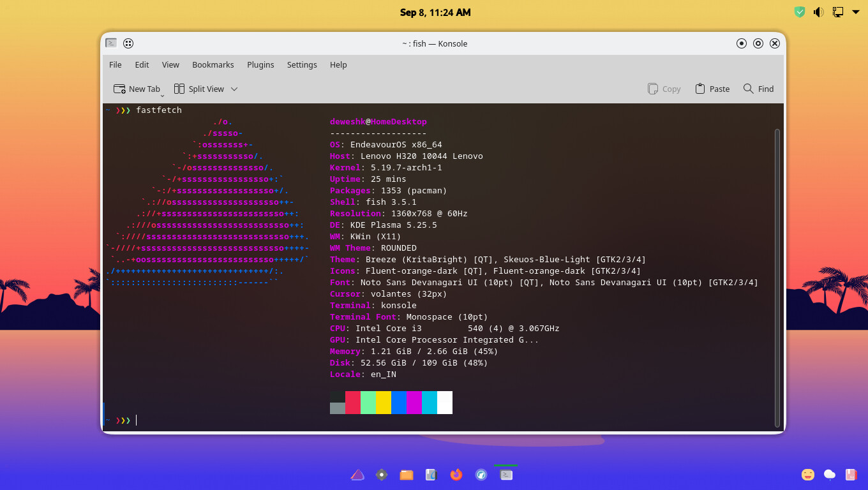Open the New Tab dropdown arrow
This screenshot has height=490, width=868.
coord(162,95)
